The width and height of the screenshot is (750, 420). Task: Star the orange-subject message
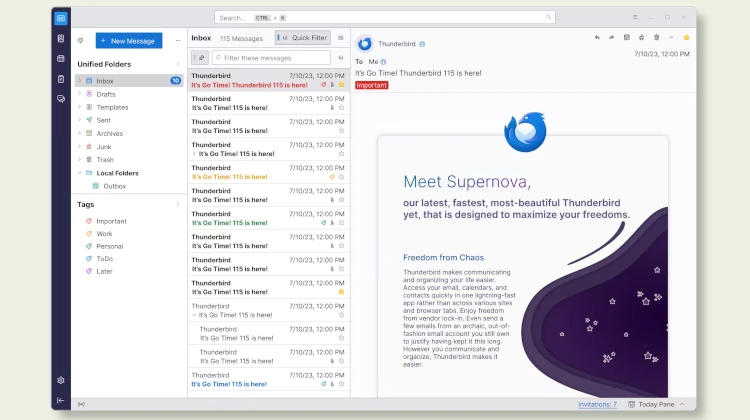[341, 177]
